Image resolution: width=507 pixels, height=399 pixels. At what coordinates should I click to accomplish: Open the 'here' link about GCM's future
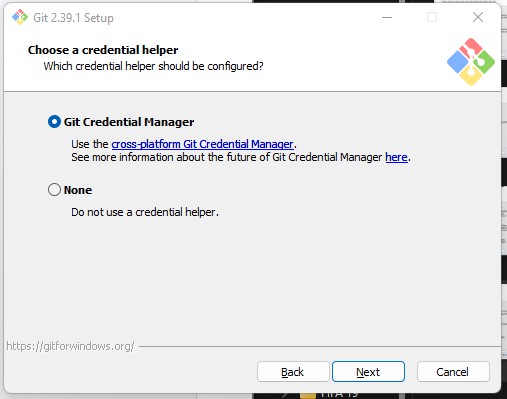(x=396, y=157)
